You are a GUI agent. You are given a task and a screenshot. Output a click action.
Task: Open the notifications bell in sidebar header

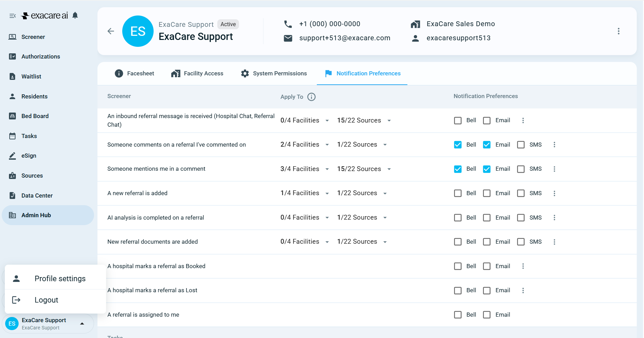(x=75, y=15)
